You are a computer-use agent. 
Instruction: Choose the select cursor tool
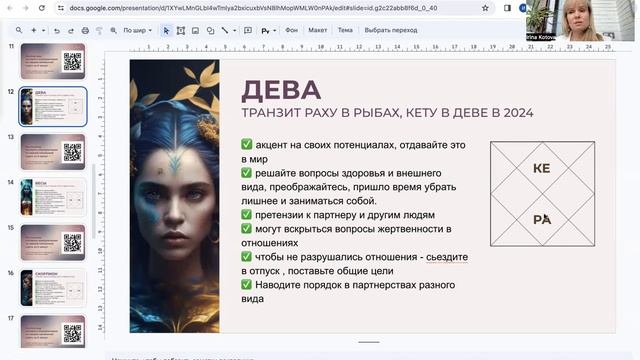point(166,31)
